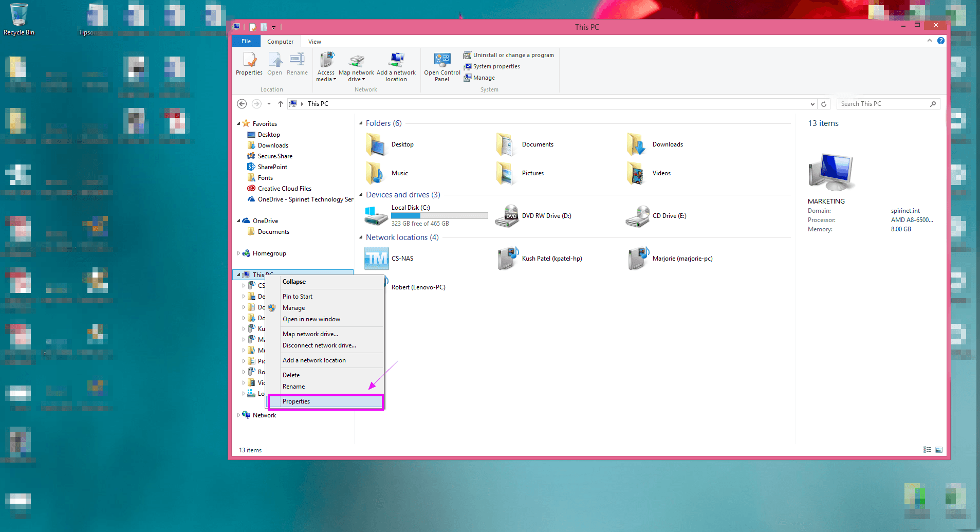Click the This PC address bar path
The image size is (980, 532).
tap(318, 104)
